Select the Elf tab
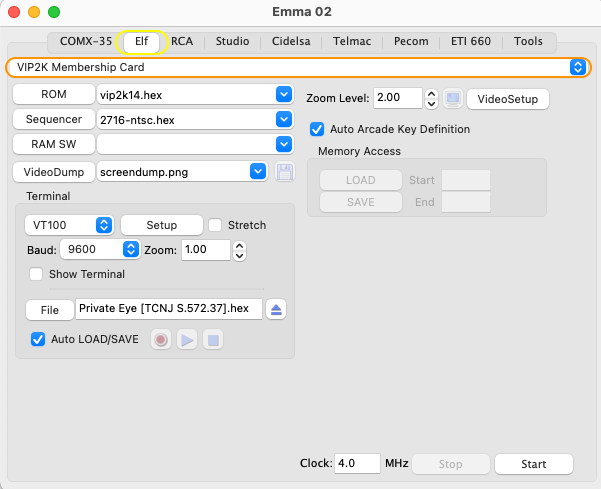The width and height of the screenshot is (601, 489). [x=141, y=41]
